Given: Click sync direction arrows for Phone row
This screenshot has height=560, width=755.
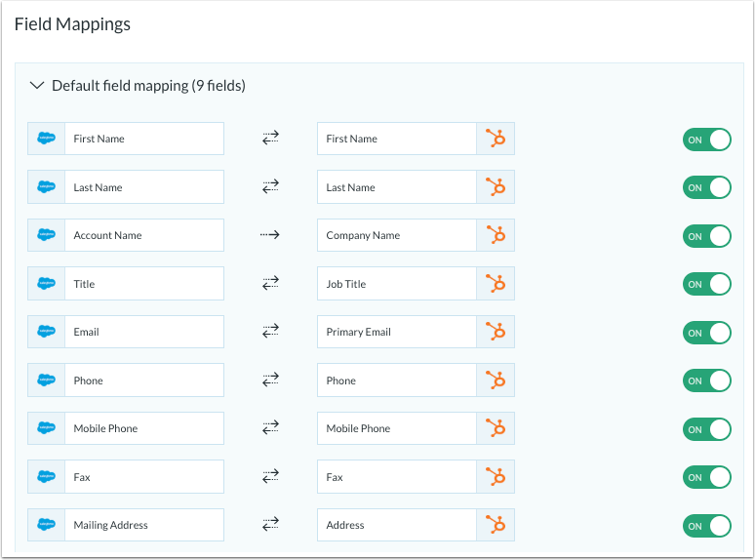Looking at the screenshot, I should (270, 380).
